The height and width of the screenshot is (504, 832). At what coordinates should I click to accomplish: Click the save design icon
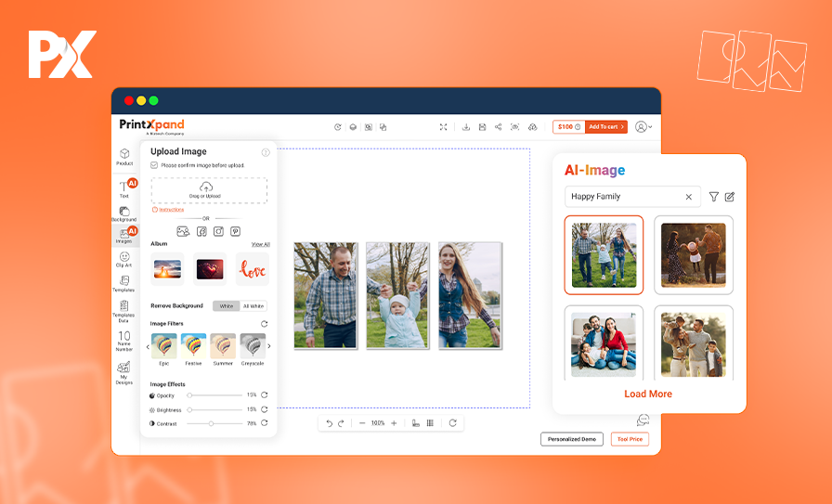click(x=482, y=127)
